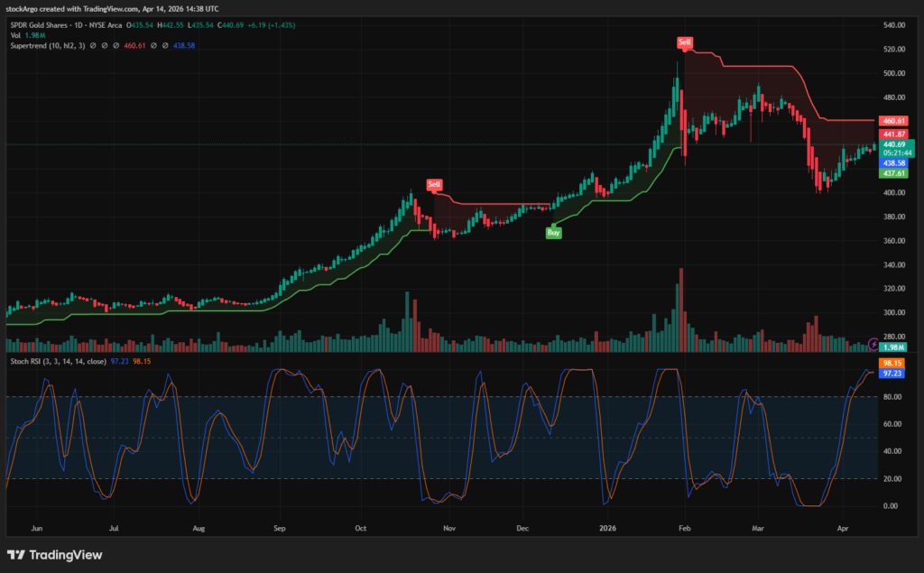Click the red 460.61 price label on the axis
The image size is (924, 573).
tap(894, 119)
